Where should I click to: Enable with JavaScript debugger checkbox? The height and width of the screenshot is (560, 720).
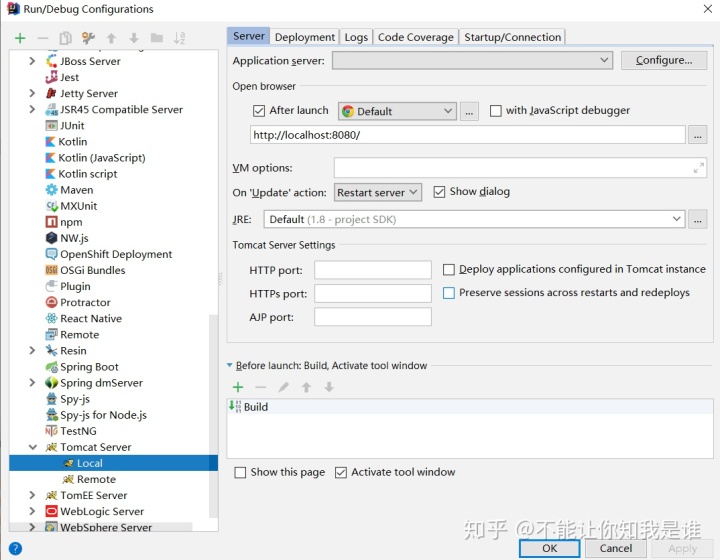tap(495, 111)
